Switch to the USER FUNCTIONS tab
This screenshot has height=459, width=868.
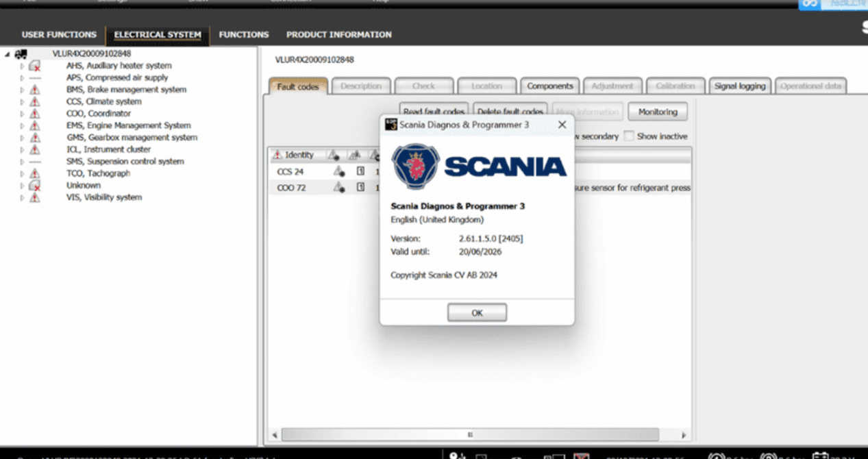pos(59,34)
